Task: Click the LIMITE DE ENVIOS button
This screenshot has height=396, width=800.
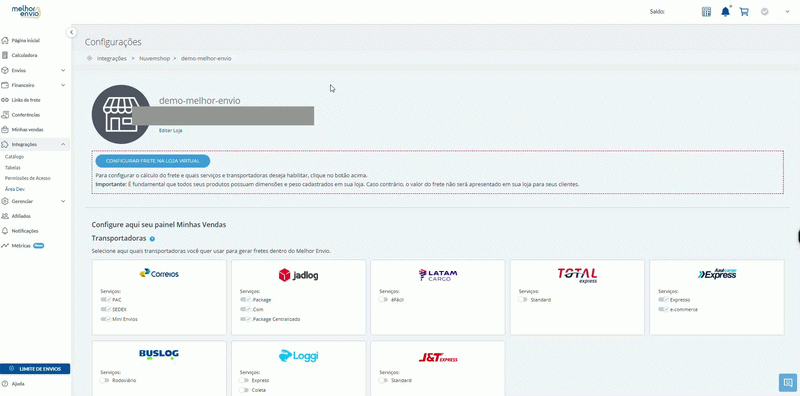Action: click(35, 368)
